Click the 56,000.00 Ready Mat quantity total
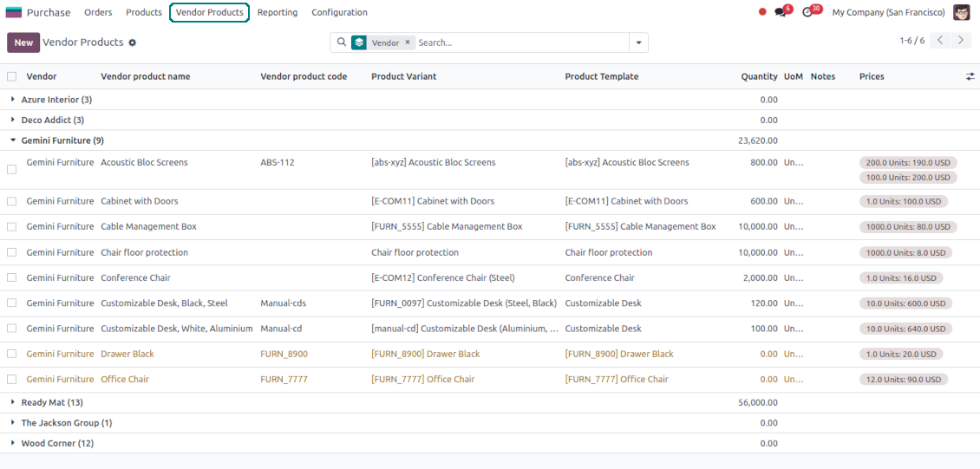The width and height of the screenshot is (980, 469). 758,402
